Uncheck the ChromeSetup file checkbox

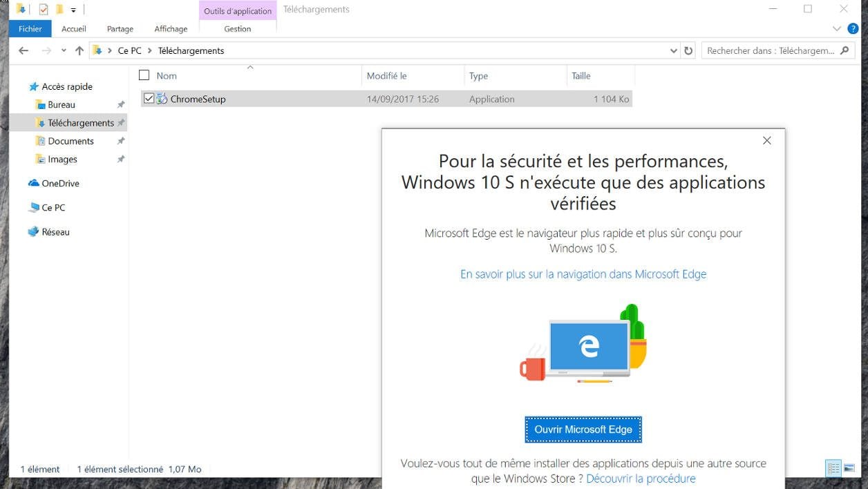coord(149,99)
